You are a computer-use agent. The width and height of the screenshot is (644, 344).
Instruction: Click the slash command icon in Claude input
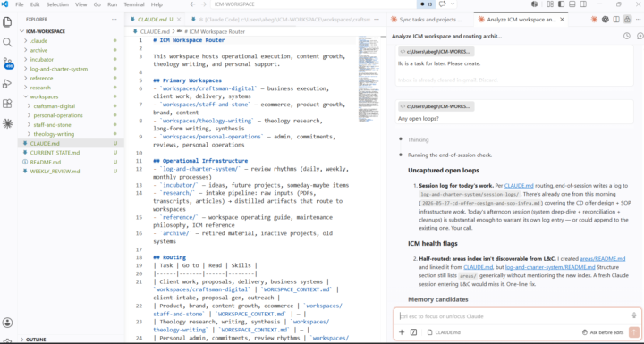pyautogui.click(x=413, y=332)
